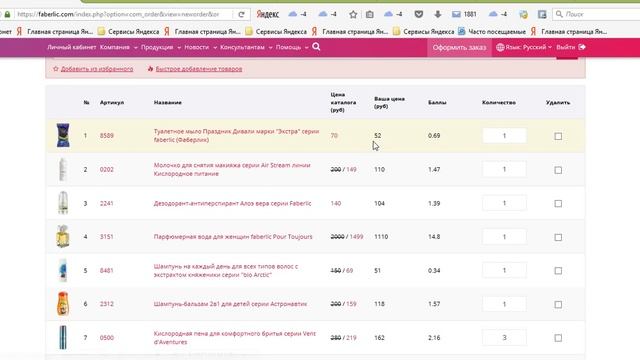Open thumbnail for perfume item 3151
The image size is (640, 360).
(x=63, y=236)
